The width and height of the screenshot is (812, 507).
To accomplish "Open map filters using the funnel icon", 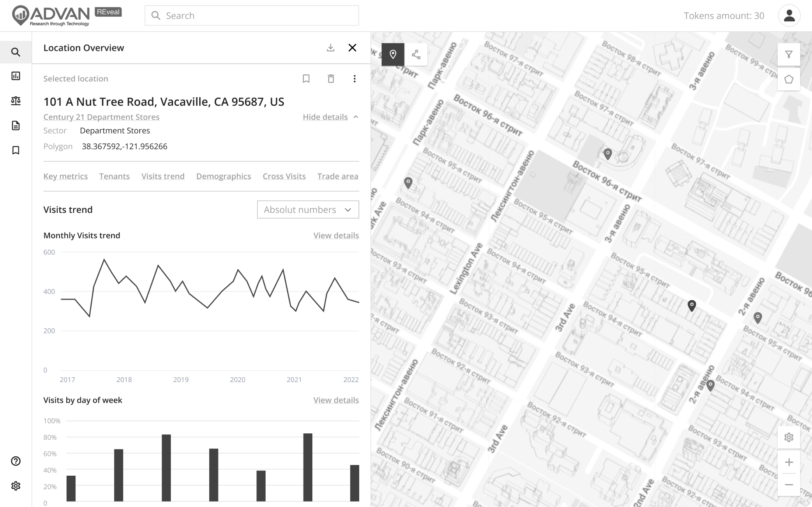I will [x=789, y=55].
